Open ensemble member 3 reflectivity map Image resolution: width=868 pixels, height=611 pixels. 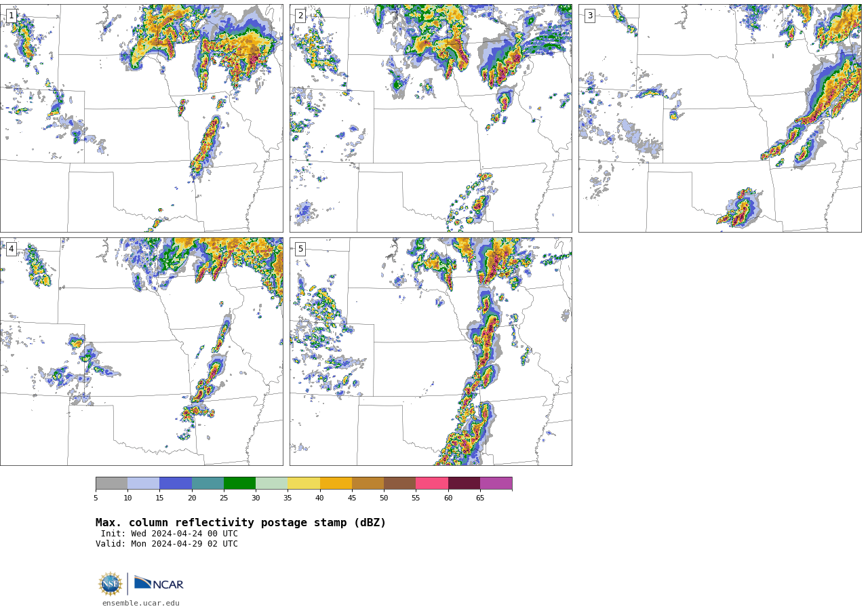coord(719,118)
